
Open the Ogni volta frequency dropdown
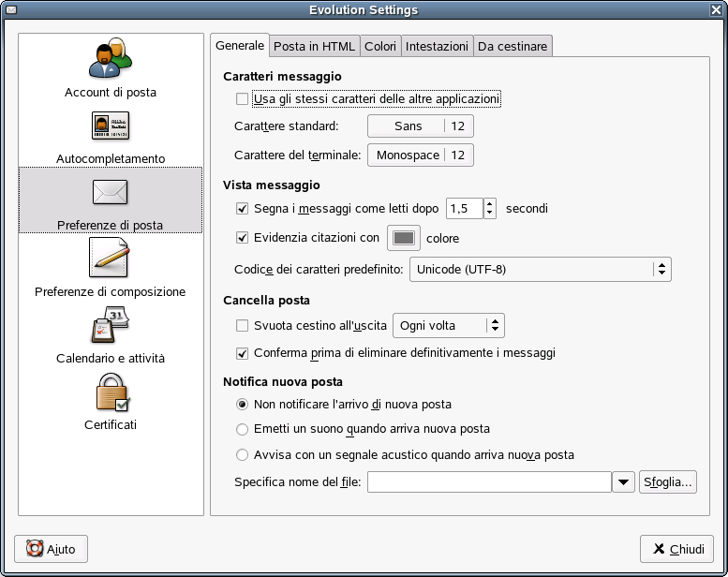click(x=449, y=325)
